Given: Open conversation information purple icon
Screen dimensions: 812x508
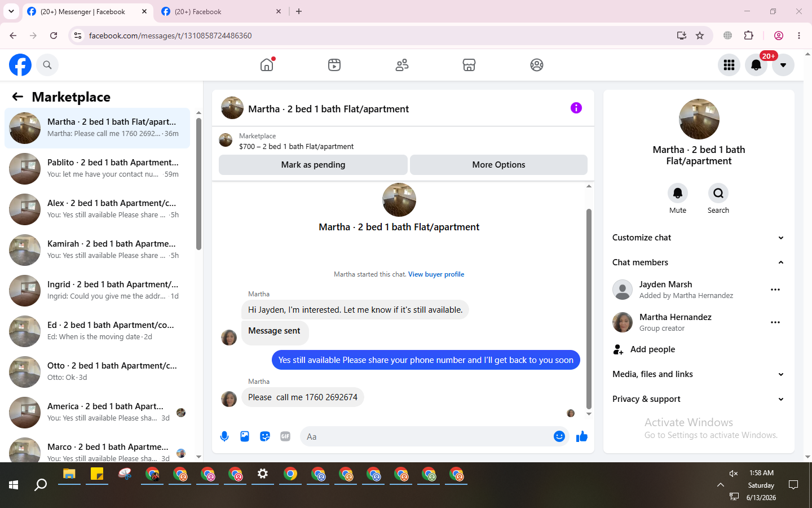Looking at the screenshot, I should (576, 108).
